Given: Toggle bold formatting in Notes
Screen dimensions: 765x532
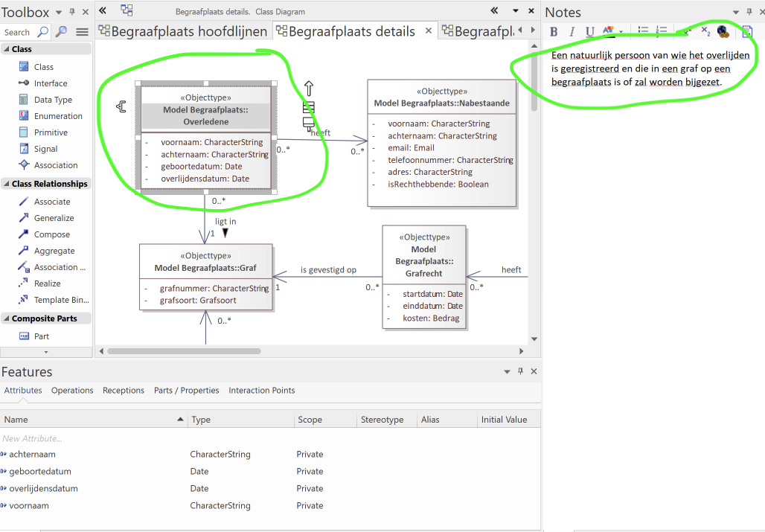Looking at the screenshot, I should tap(554, 31).
